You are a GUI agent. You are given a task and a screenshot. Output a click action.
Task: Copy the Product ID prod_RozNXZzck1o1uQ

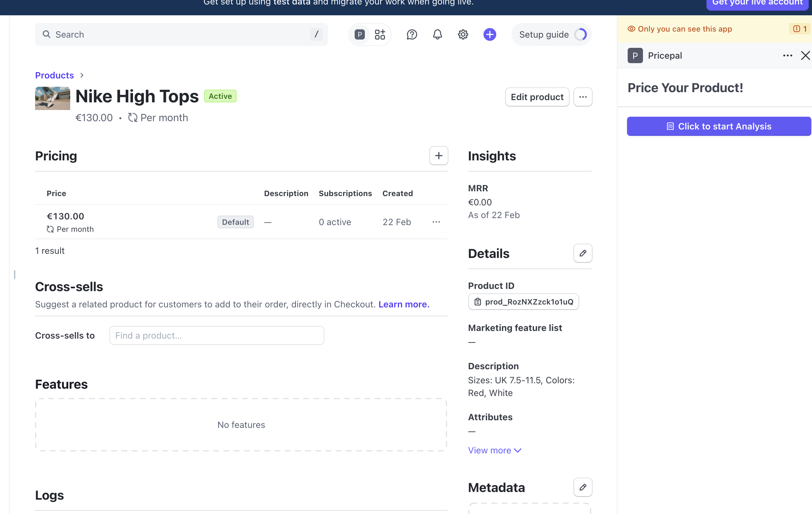coord(523,302)
